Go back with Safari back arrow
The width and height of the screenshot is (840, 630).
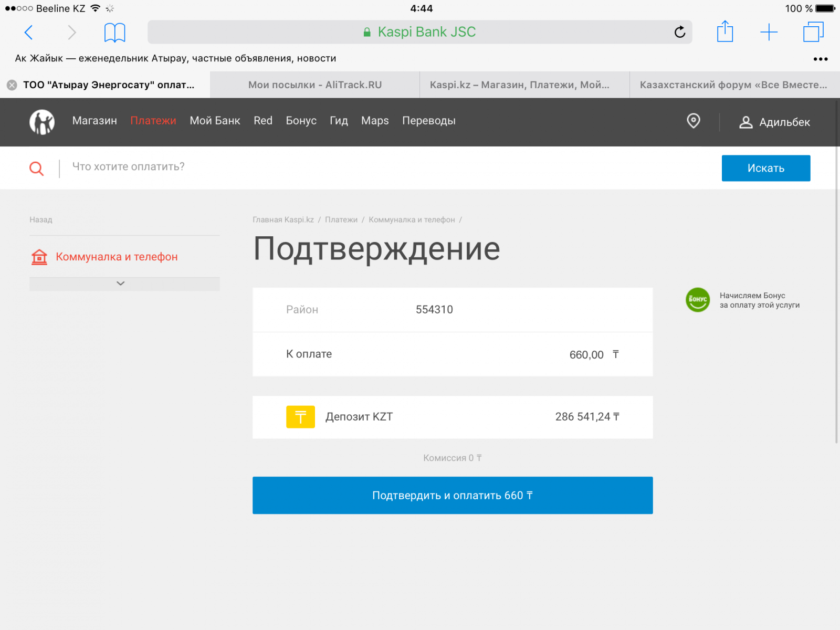(28, 33)
